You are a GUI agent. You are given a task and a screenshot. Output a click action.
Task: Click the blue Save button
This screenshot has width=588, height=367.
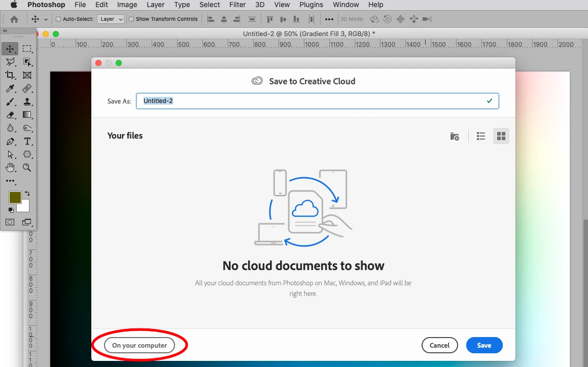pyautogui.click(x=484, y=345)
